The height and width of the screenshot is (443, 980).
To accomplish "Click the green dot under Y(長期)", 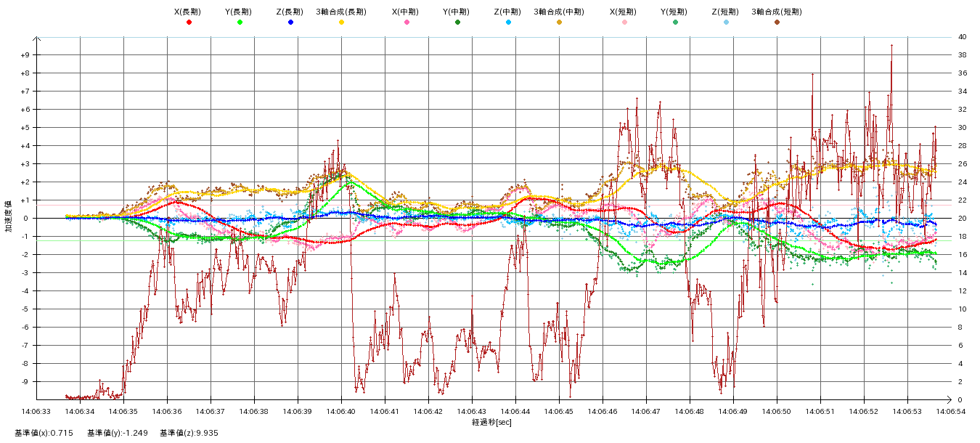I will pyautogui.click(x=240, y=23).
